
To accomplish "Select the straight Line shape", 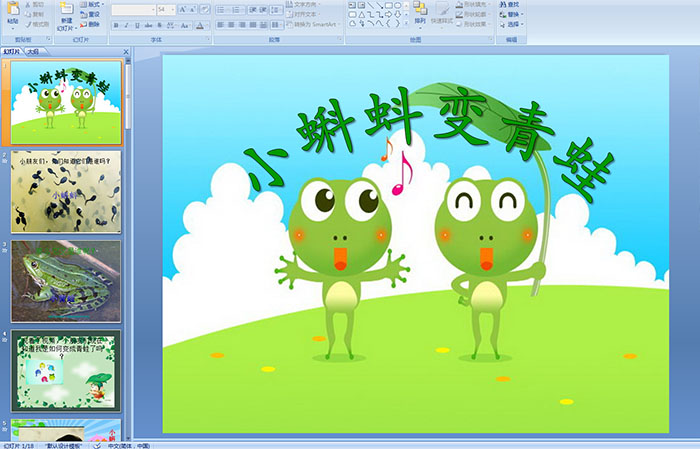I will tap(371, 5).
